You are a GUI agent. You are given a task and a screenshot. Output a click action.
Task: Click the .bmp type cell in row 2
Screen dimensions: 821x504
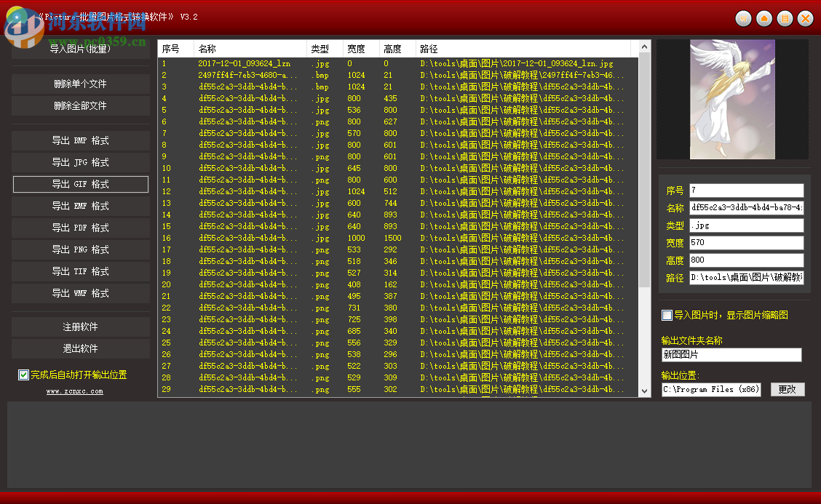[322, 75]
